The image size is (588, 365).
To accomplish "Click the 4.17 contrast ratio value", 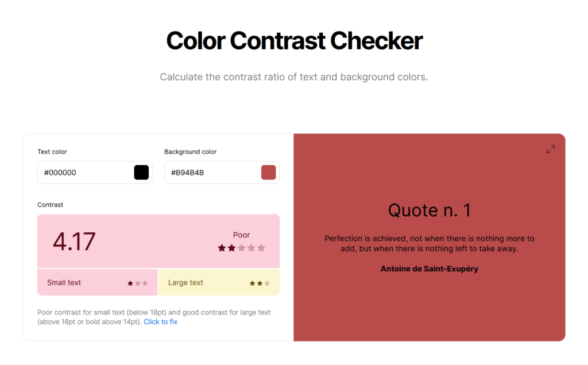I will tap(74, 241).
